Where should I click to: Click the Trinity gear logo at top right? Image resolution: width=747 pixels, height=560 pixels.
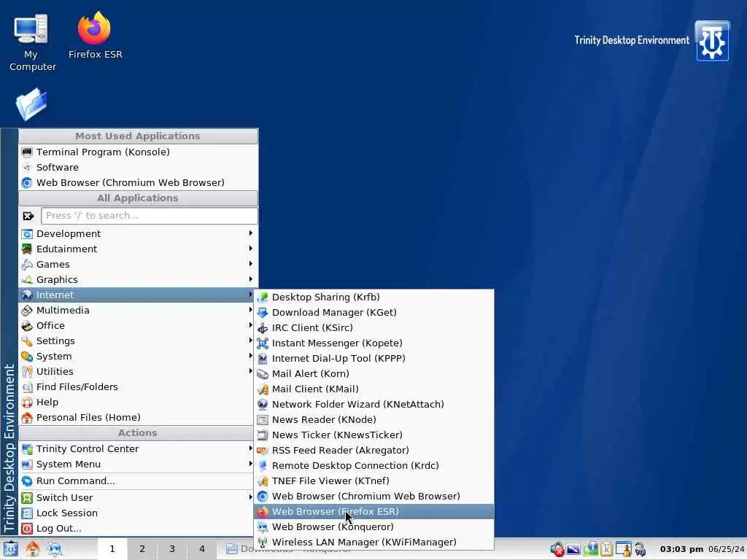(712, 41)
